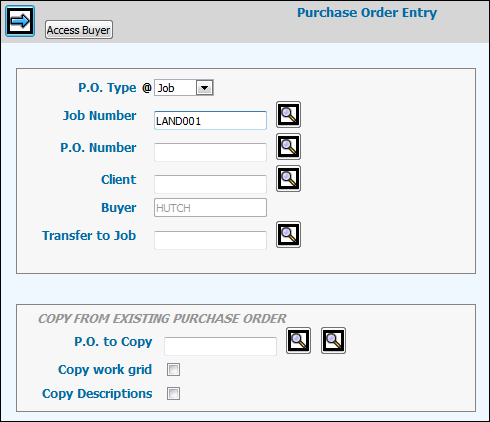This screenshot has height=422, width=490.
Task: Open Client lookup magnifier
Action: click(x=288, y=179)
